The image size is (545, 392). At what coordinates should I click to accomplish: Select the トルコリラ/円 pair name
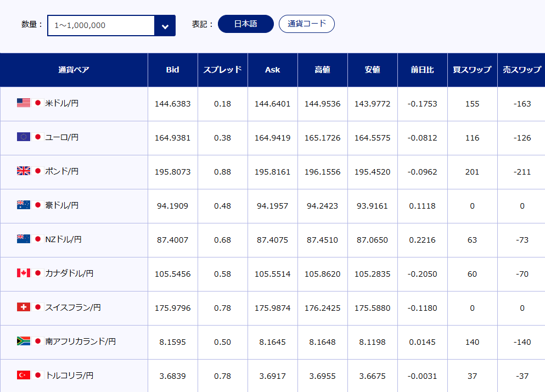click(69, 376)
